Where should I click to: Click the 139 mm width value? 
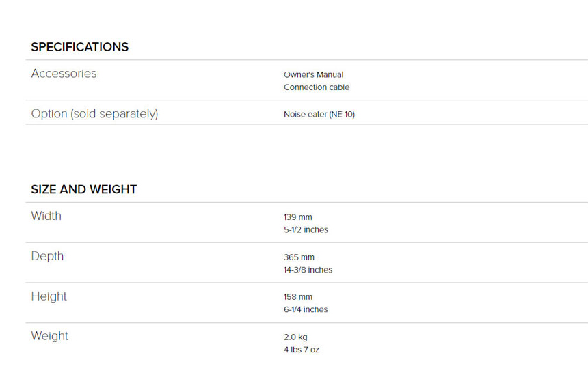tap(297, 217)
